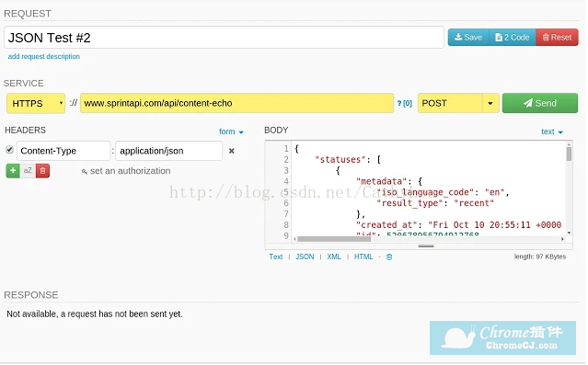Viewport: 588px width, 365px height.
Task: Add a request description
Action: tap(44, 57)
